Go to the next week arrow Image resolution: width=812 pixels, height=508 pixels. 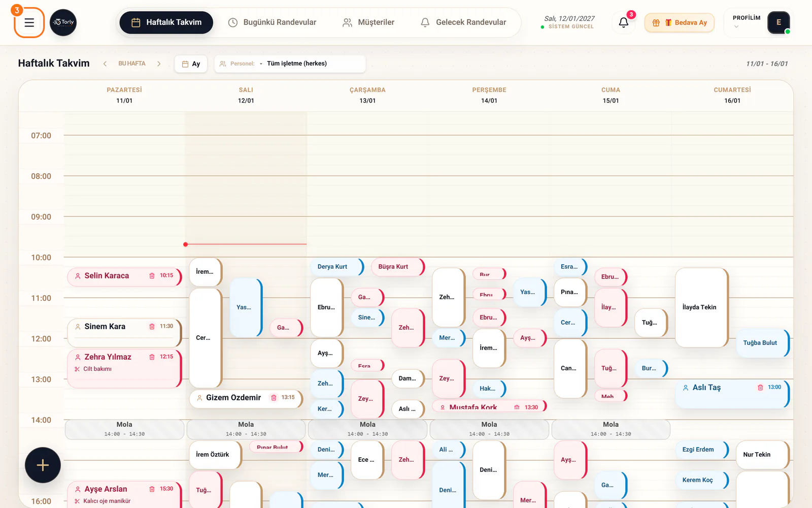click(159, 63)
